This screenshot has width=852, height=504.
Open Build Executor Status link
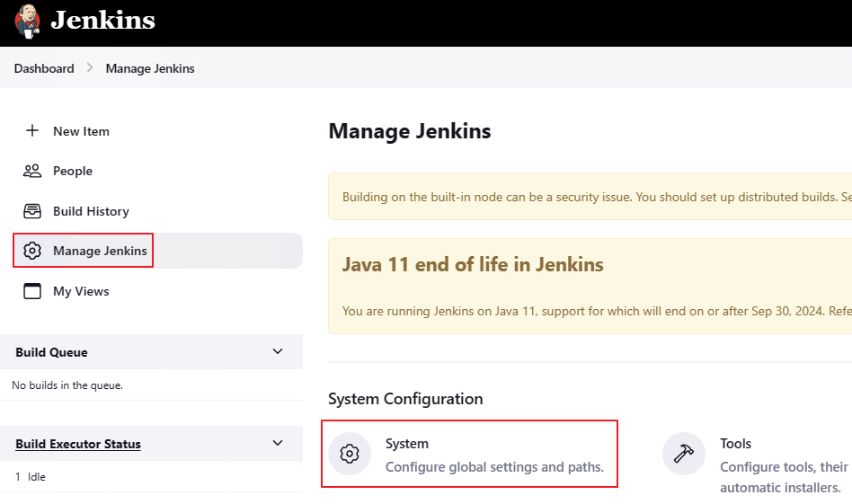click(78, 444)
